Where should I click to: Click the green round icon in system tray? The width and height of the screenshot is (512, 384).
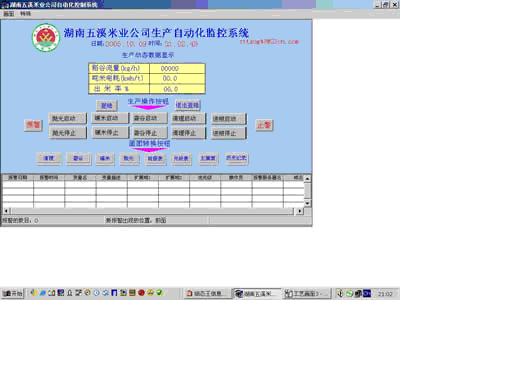tap(349, 293)
